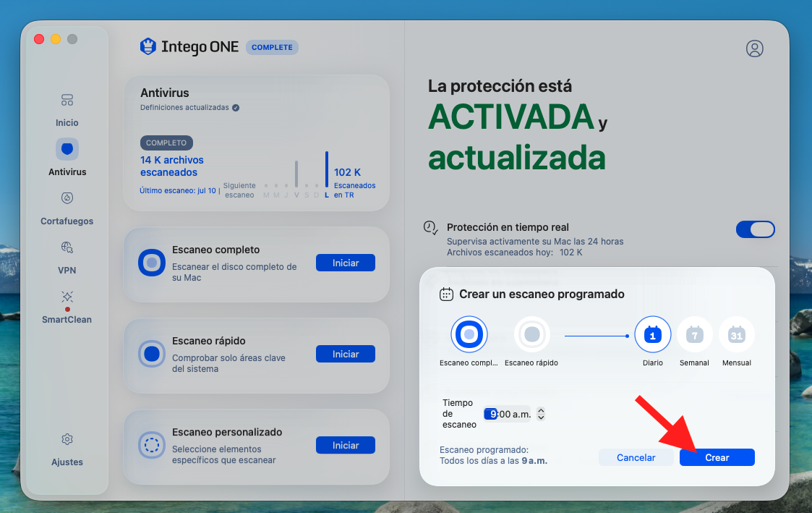Click the Escaneo programado summary text
Screen dimensions: 812x513
(493, 456)
